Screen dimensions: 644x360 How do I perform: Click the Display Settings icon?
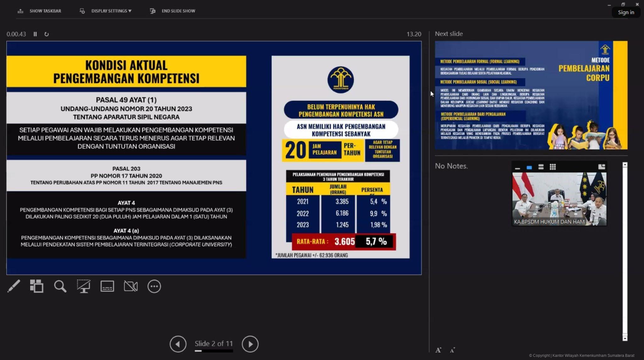point(82,11)
